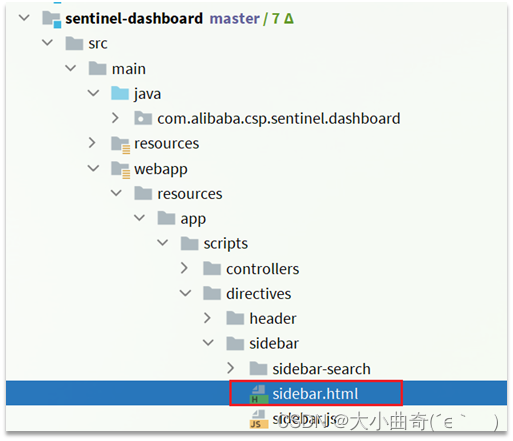
Task: Click the controllers folder icon
Action: [212, 268]
